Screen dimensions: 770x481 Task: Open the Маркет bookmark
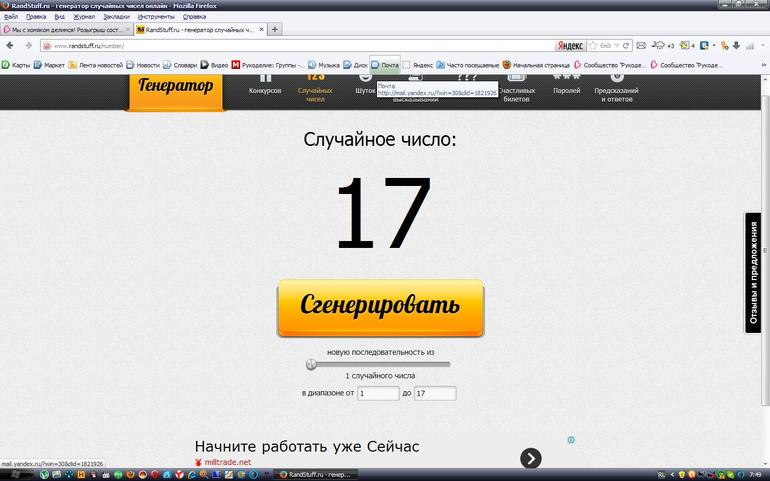pyautogui.click(x=50, y=65)
